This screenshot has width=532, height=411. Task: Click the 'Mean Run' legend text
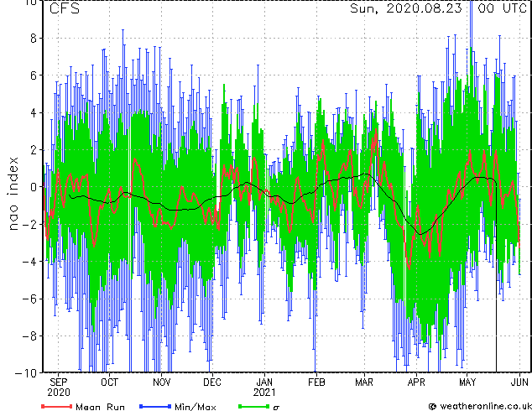pyautogui.click(x=100, y=407)
